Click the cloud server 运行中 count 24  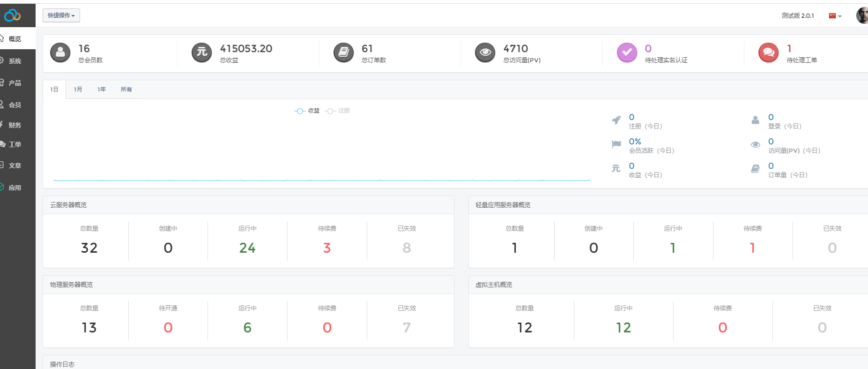click(247, 248)
